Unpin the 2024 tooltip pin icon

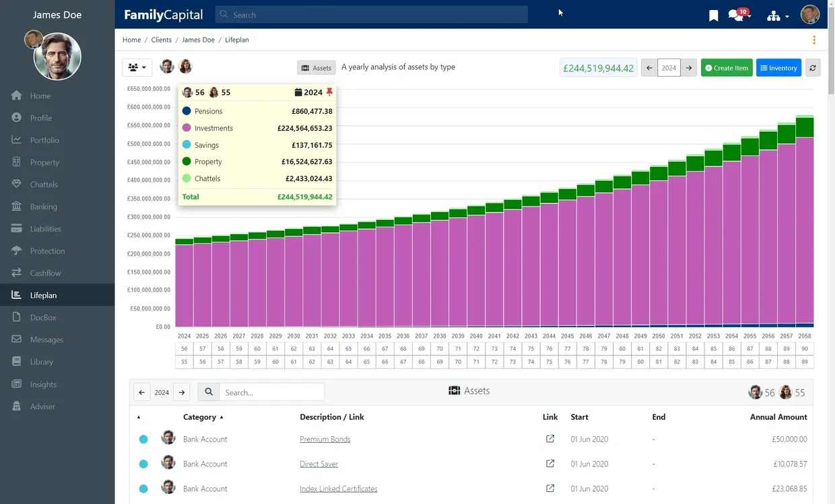[329, 92]
